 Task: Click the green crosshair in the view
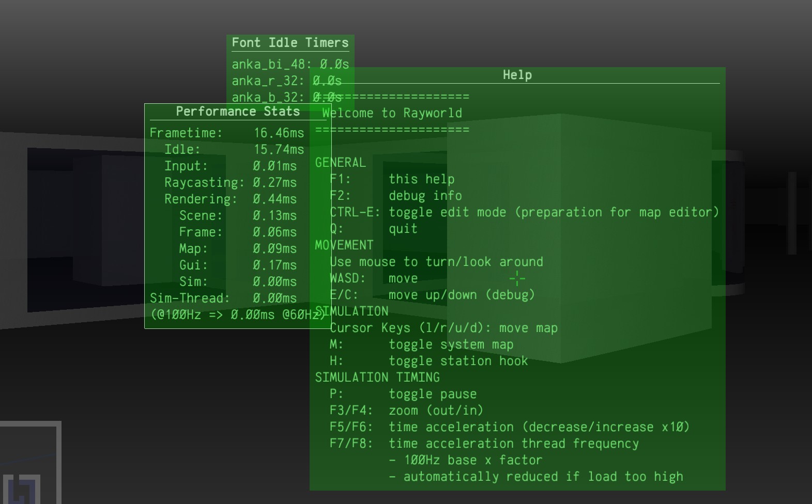click(x=517, y=279)
